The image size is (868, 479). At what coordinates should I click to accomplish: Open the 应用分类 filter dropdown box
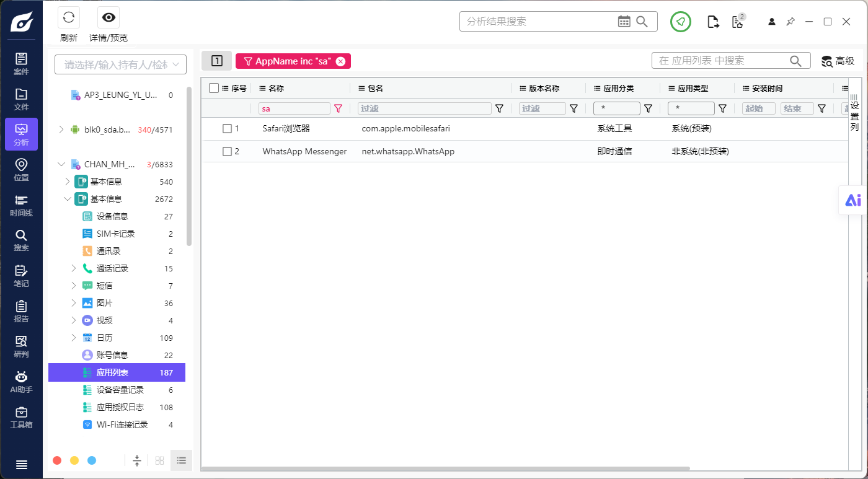coord(617,108)
